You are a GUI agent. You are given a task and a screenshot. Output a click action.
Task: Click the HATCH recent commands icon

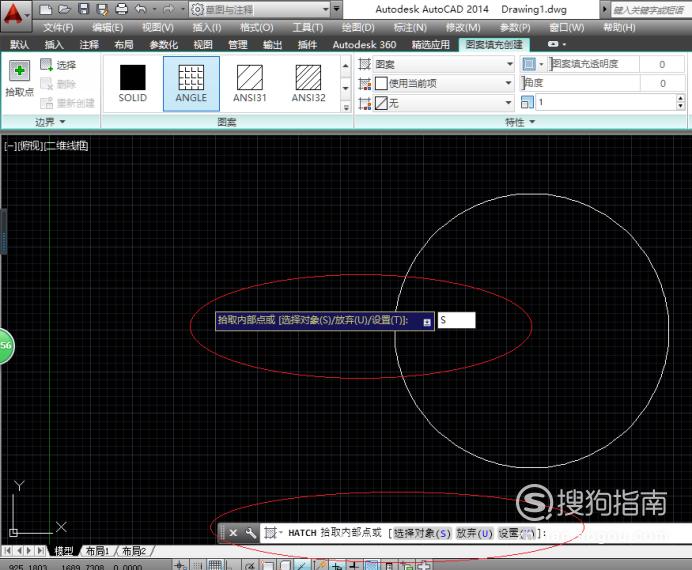(x=272, y=533)
